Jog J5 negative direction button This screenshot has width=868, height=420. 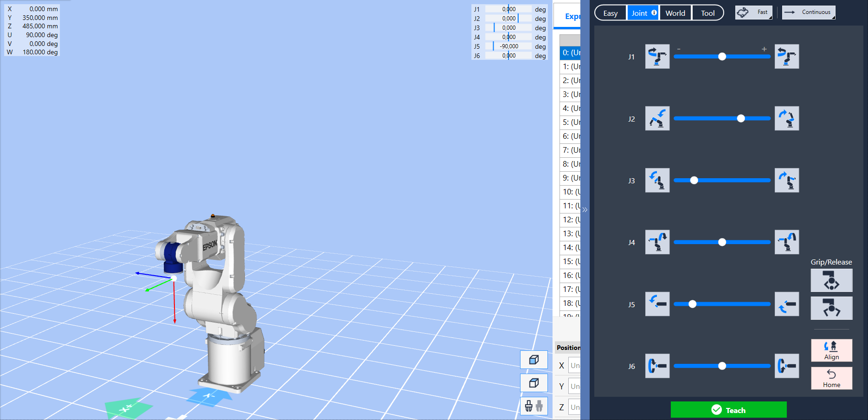pos(657,304)
